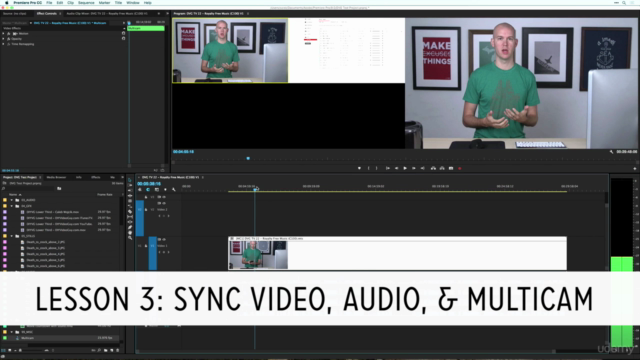Step back one frame in Program monitor
Screen dimensions: 640x360
396,168
